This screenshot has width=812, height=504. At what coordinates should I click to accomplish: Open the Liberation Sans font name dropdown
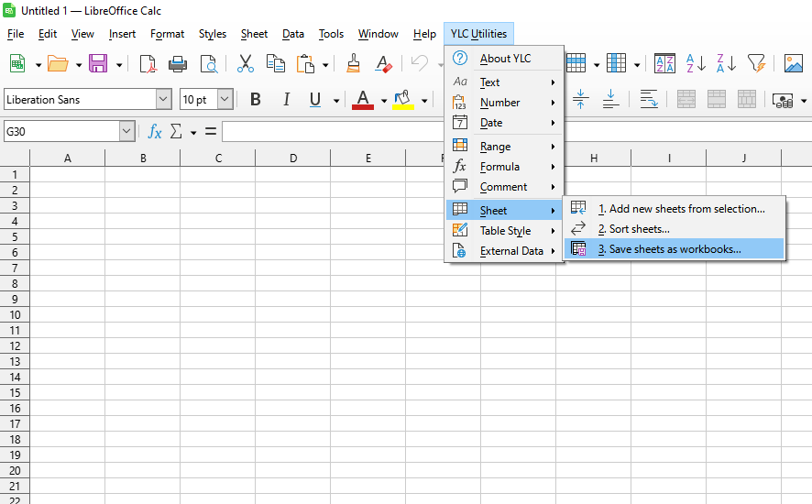point(163,99)
